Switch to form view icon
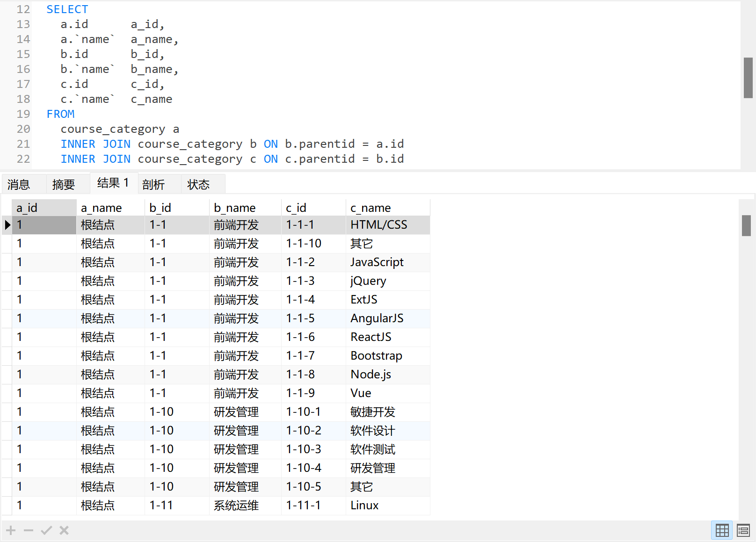The image size is (756, 542). tap(743, 530)
